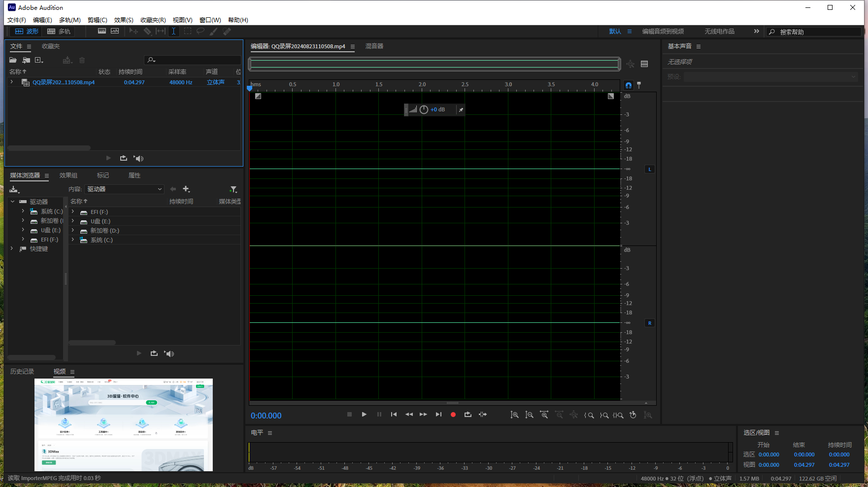This screenshot has height=487, width=868.
Task: Select the Time Selection tool
Action: (x=174, y=31)
